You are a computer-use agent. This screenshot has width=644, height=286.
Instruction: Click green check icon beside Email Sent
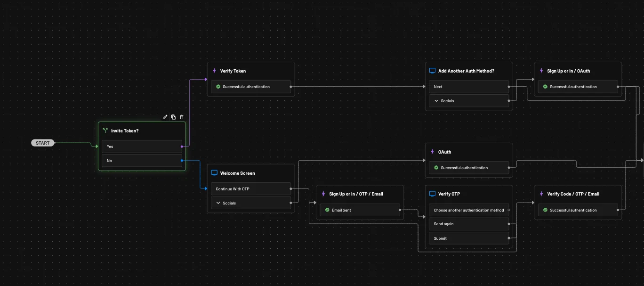[x=327, y=210]
